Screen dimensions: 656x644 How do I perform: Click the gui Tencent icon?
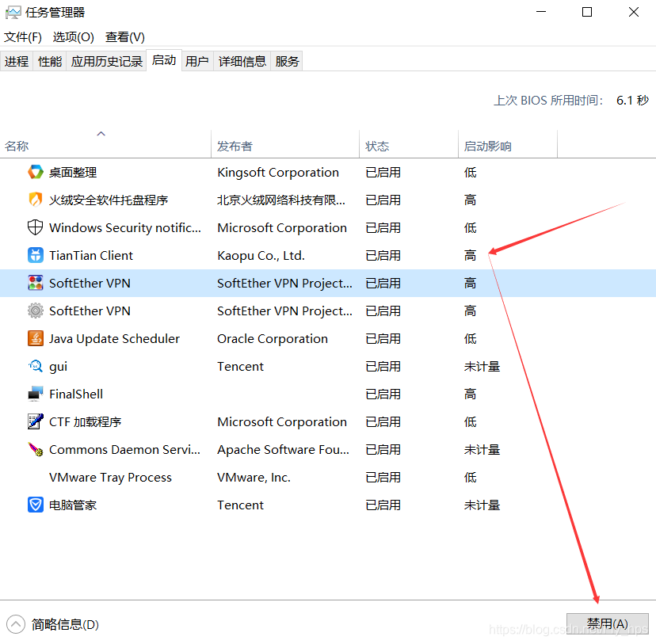pyautogui.click(x=35, y=366)
